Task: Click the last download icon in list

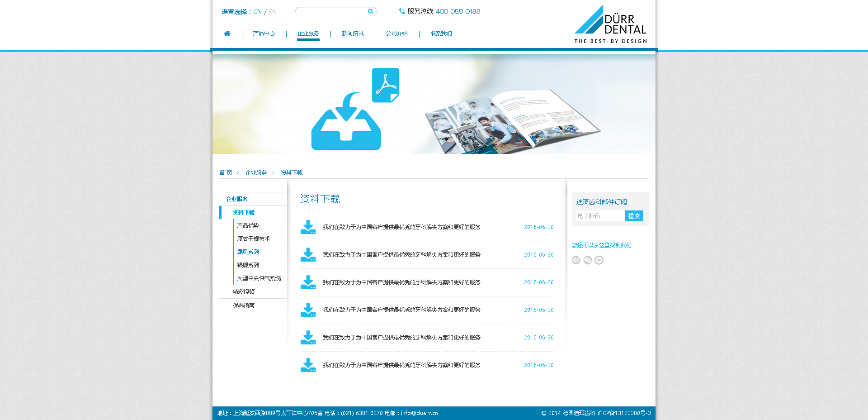Action: click(x=308, y=365)
